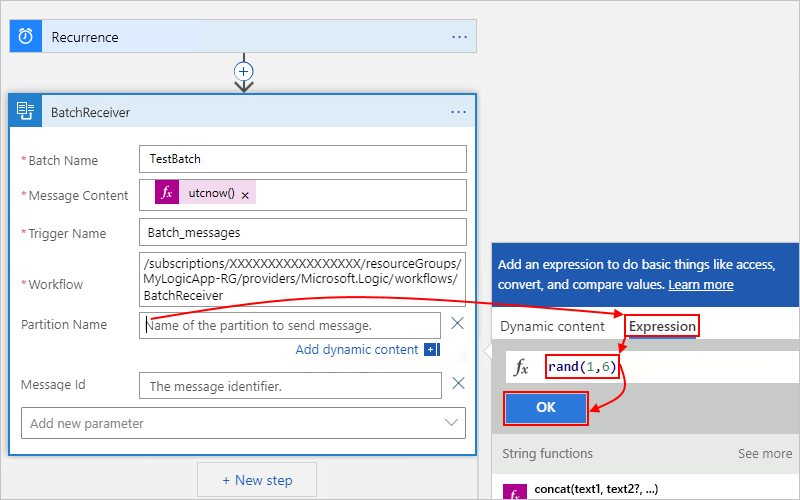Expand the Add new parameter dropdown
Screen dimensions: 800x500
(451, 422)
